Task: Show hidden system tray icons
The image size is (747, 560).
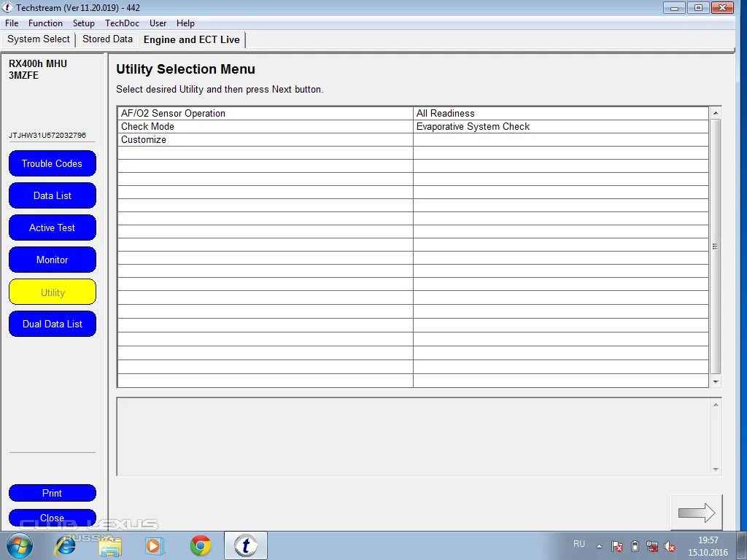Action: coord(599,546)
